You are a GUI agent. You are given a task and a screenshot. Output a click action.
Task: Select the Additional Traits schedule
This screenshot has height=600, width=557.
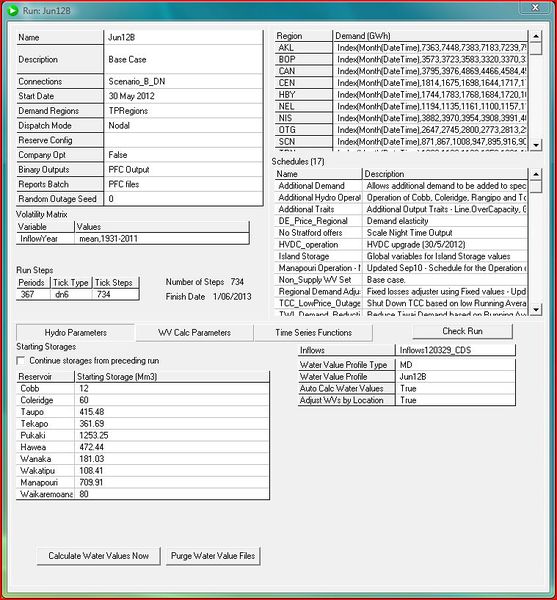(x=401, y=209)
